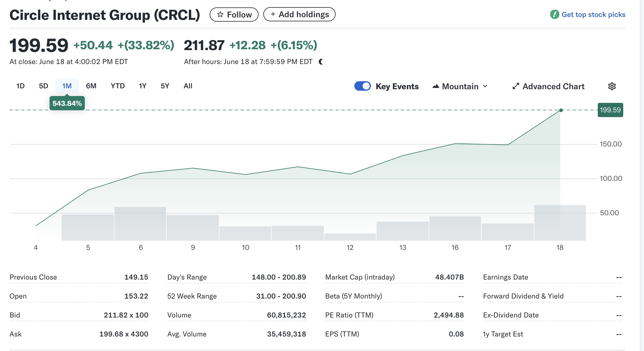Switch to the 1Y time range
Image resolution: width=644 pixels, height=351 pixels.
(143, 86)
